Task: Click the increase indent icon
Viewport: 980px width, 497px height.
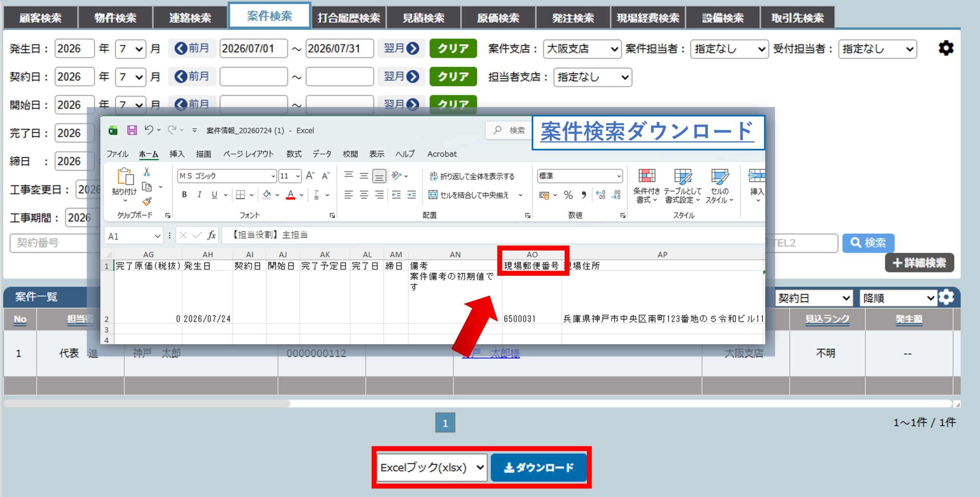Action: [x=412, y=195]
